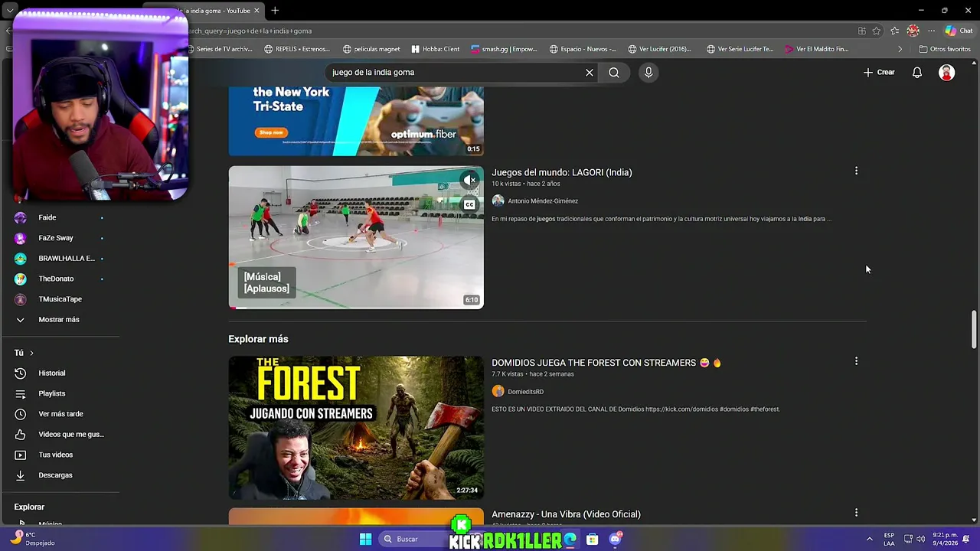Image resolution: width=980 pixels, height=551 pixels.
Task: Open the 'Ver Lucifer (2016)...' bookmark
Action: [659, 49]
